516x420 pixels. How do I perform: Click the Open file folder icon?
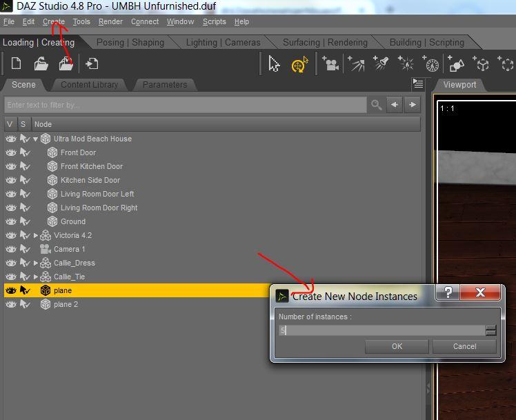pos(41,63)
